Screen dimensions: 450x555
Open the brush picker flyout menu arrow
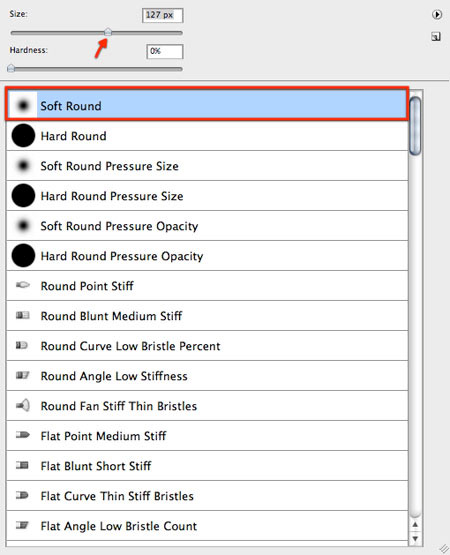click(437, 15)
